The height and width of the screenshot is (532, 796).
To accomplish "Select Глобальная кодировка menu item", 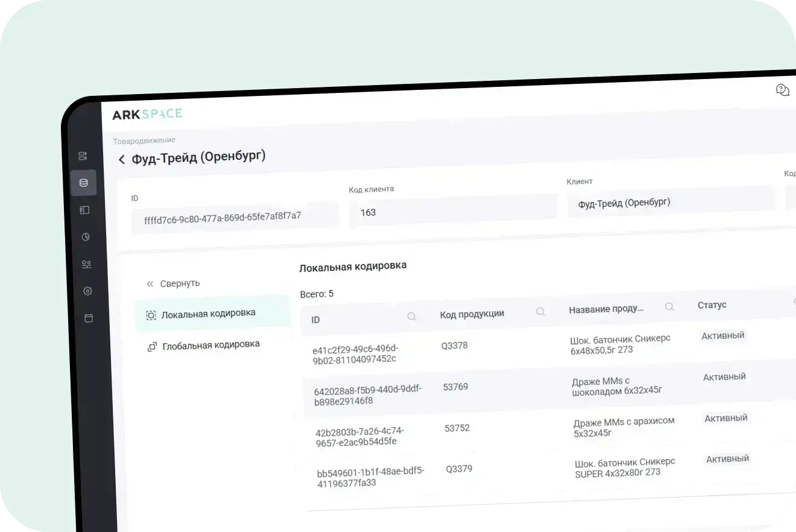I will point(204,346).
